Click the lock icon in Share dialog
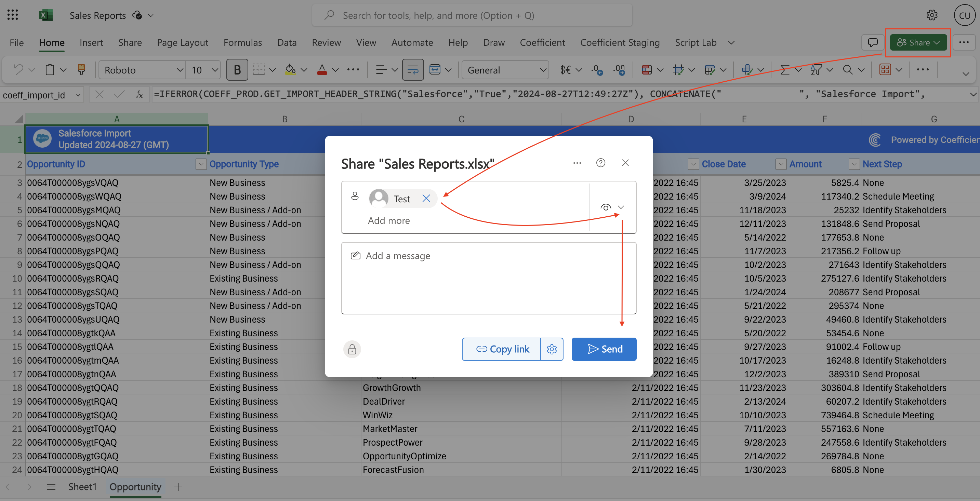Screen dimensions: 980x501 tap(352, 349)
